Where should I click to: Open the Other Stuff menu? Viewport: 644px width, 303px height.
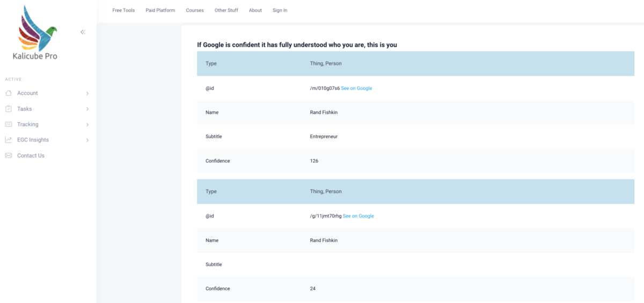[x=226, y=10]
